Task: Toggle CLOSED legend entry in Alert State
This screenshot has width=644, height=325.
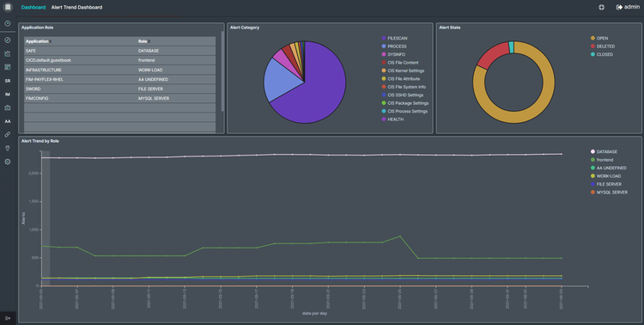Action: coord(602,54)
